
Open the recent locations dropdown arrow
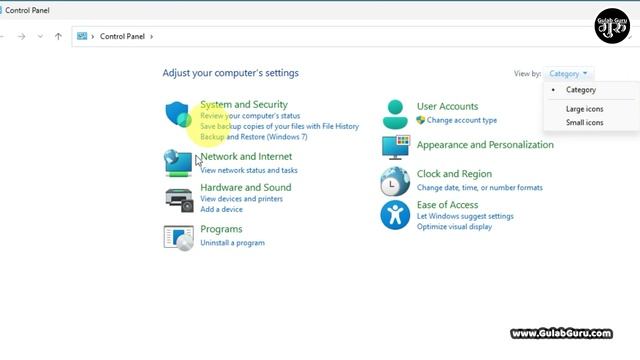40,37
